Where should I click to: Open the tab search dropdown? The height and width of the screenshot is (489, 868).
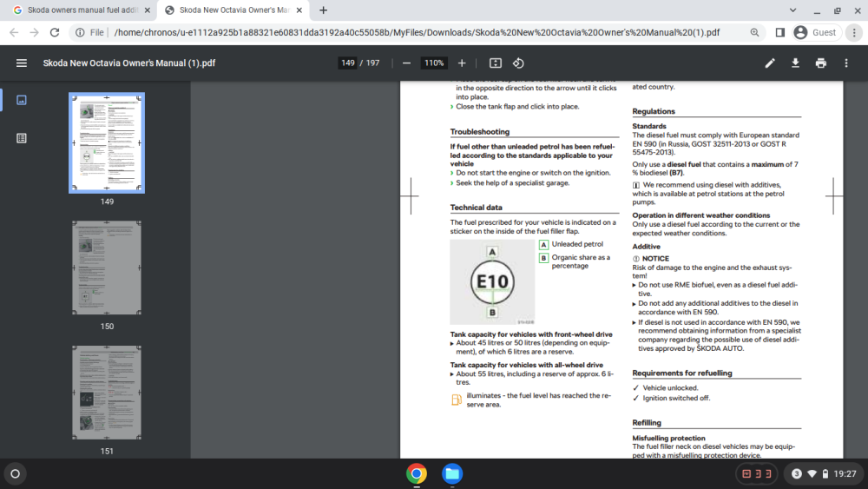point(792,10)
